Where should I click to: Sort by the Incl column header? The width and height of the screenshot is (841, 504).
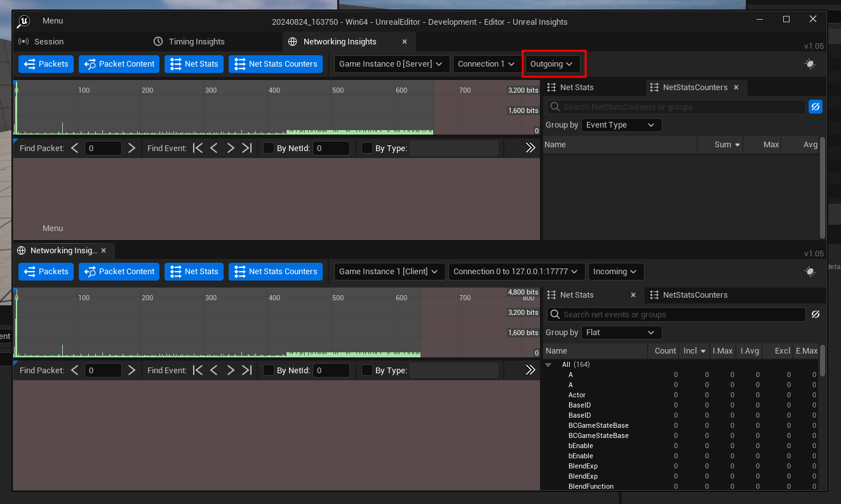(x=694, y=351)
